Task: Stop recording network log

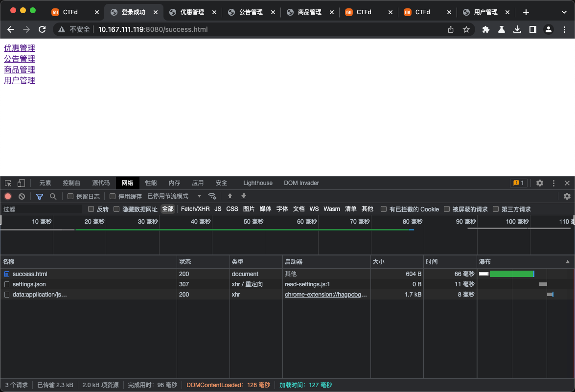Action: tap(8, 196)
